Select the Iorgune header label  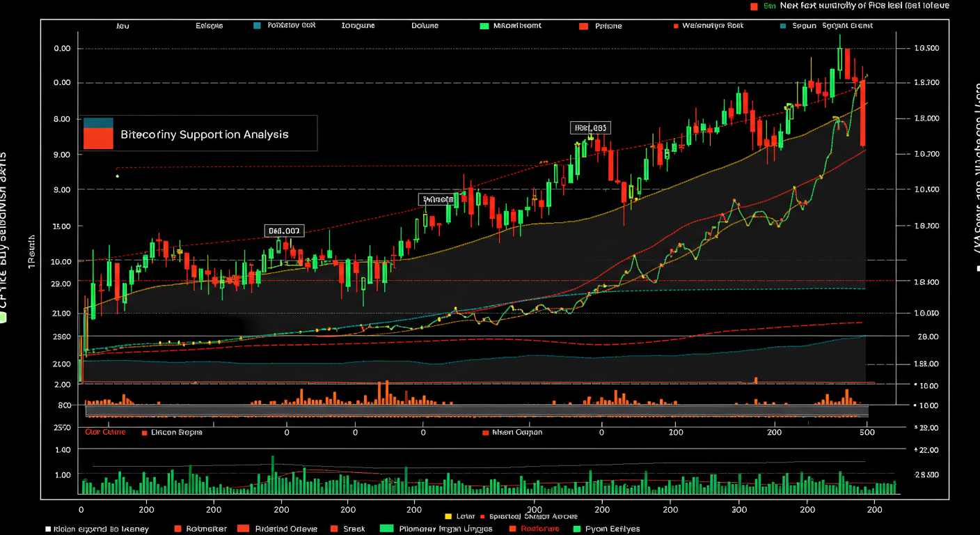click(x=358, y=26)
